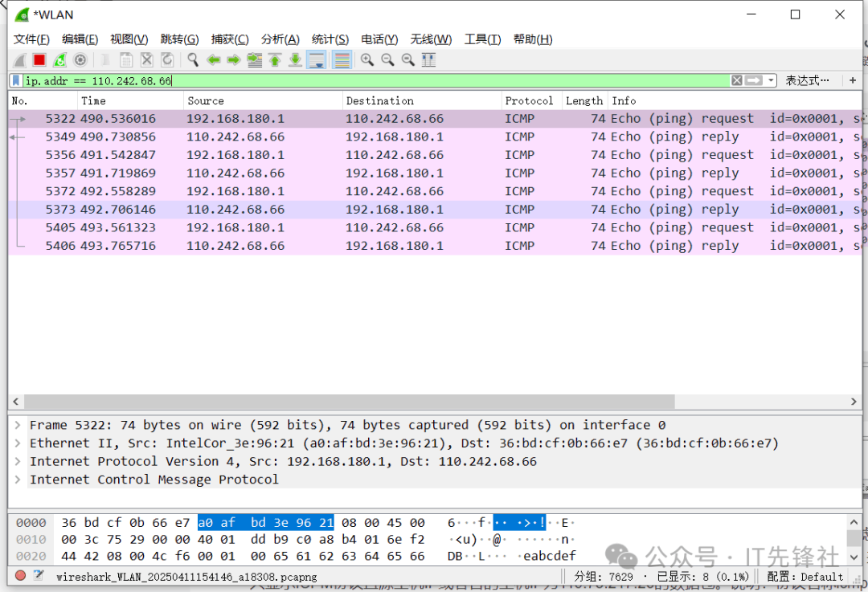Go back to previous packet arrow
868x592 pixels.
214,60
